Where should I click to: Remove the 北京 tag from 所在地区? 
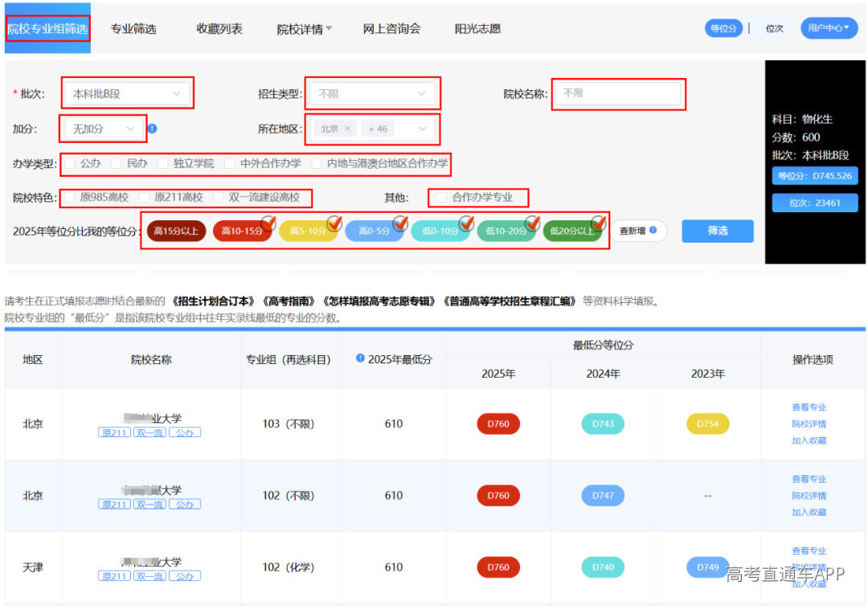pyautogui.click(x=348, y=129)
